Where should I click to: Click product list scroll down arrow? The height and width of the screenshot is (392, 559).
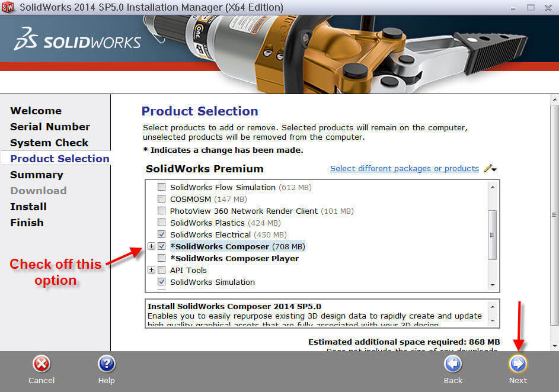[493, 285]
